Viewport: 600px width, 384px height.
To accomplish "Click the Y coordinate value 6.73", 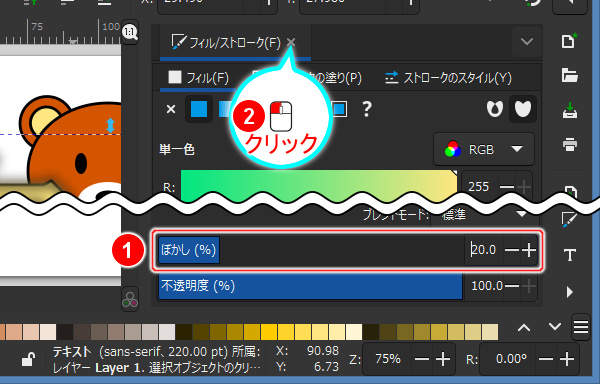I will (326, 367).
